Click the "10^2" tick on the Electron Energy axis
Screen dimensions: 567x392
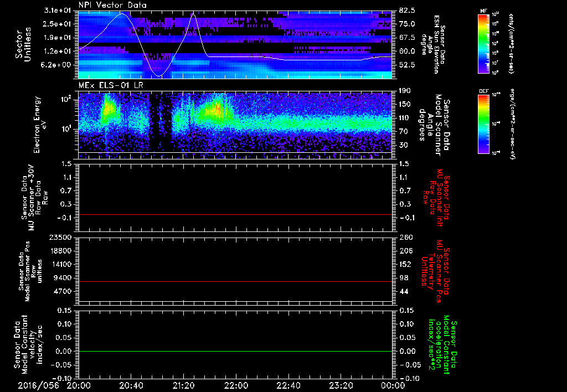pos(67,99)
